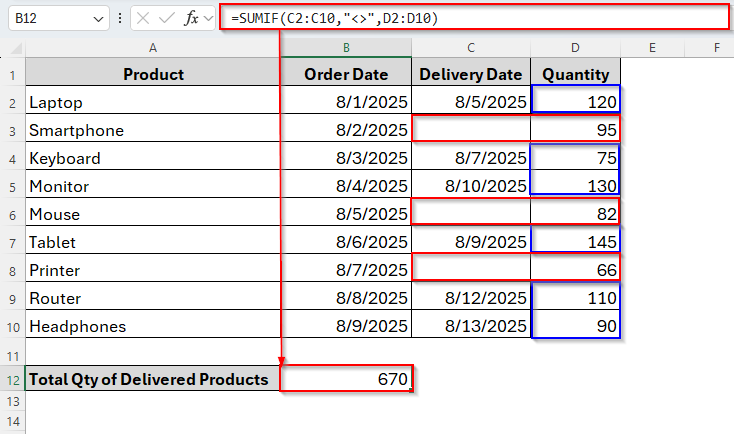Select the cell containing Smartphone
The image size is (734, 434).
click(153, 130)
